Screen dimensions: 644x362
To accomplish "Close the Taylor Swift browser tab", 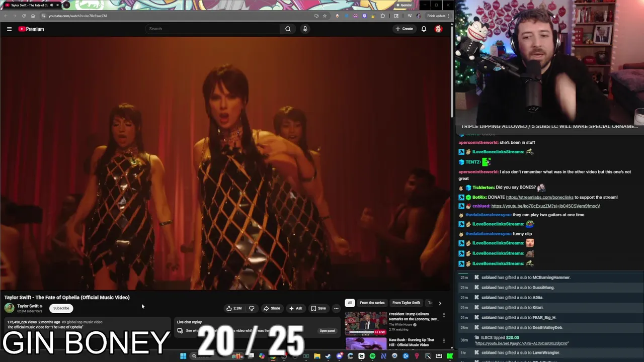I will [x=57, y=5].
